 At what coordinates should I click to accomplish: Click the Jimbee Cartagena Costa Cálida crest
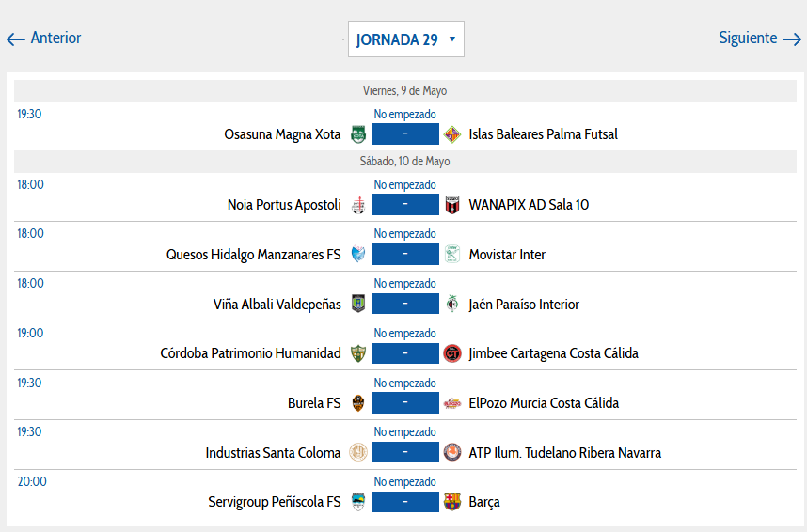(451, 353)
